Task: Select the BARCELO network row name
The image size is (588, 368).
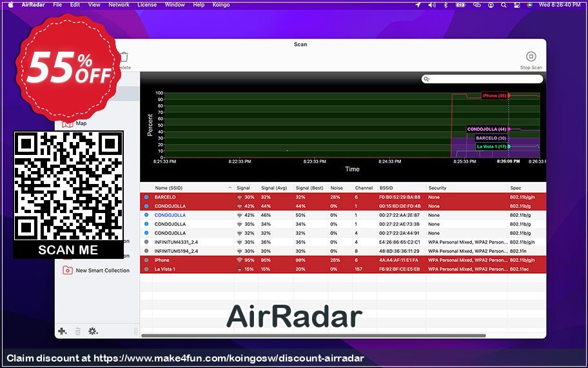Action: pyautogui.click(x=165, y=197)
